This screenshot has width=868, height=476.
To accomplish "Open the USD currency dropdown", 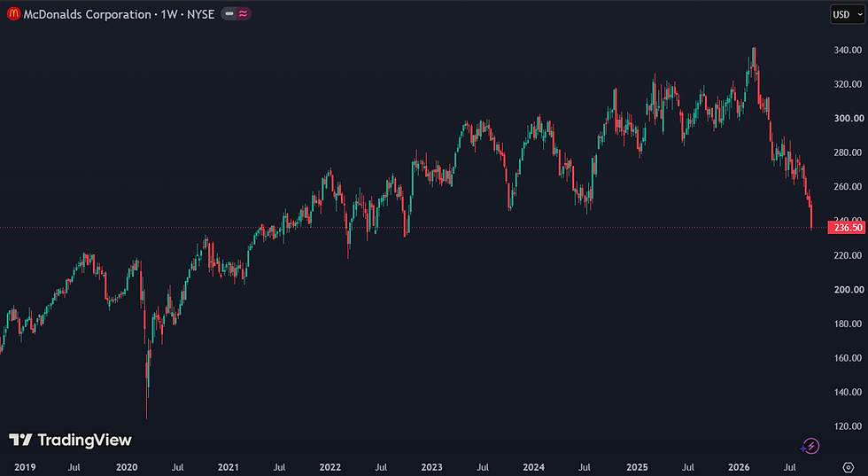I will (x=847, y=14).
